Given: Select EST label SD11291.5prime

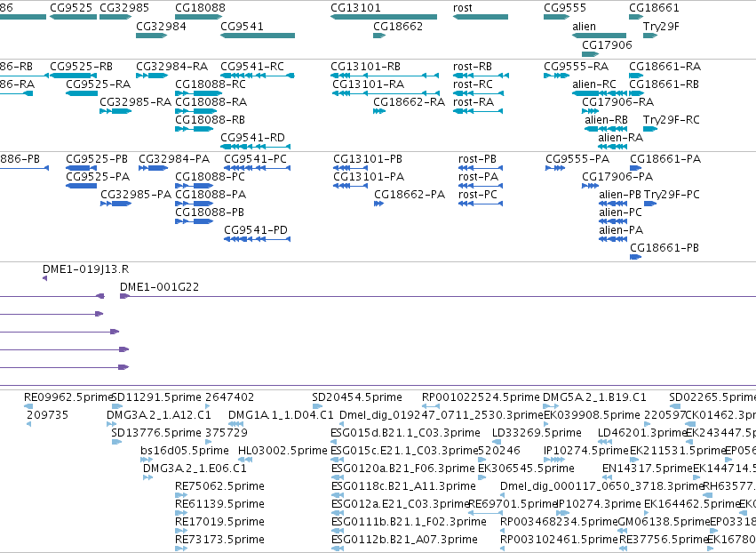Looking at the screenshot, I should [156, 397].
